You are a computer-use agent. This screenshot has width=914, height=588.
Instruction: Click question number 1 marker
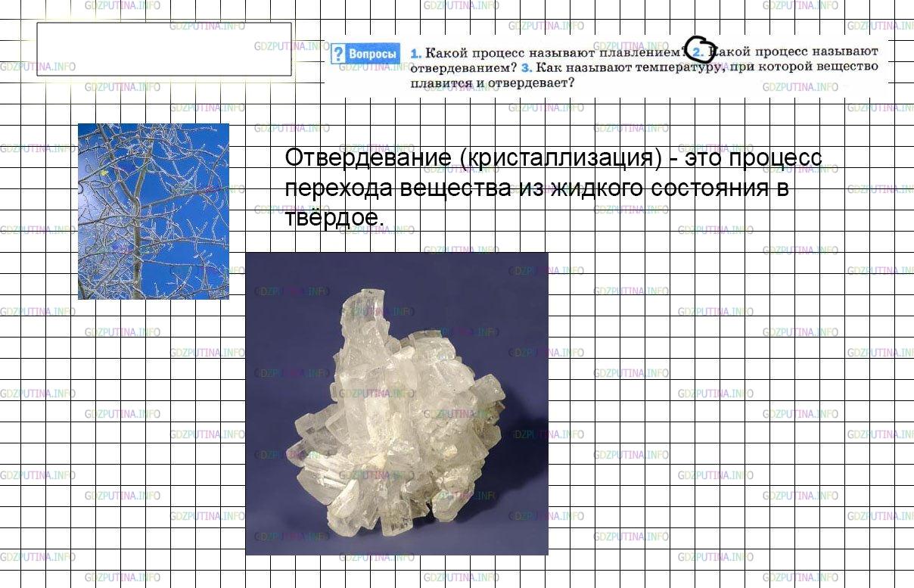414,53
